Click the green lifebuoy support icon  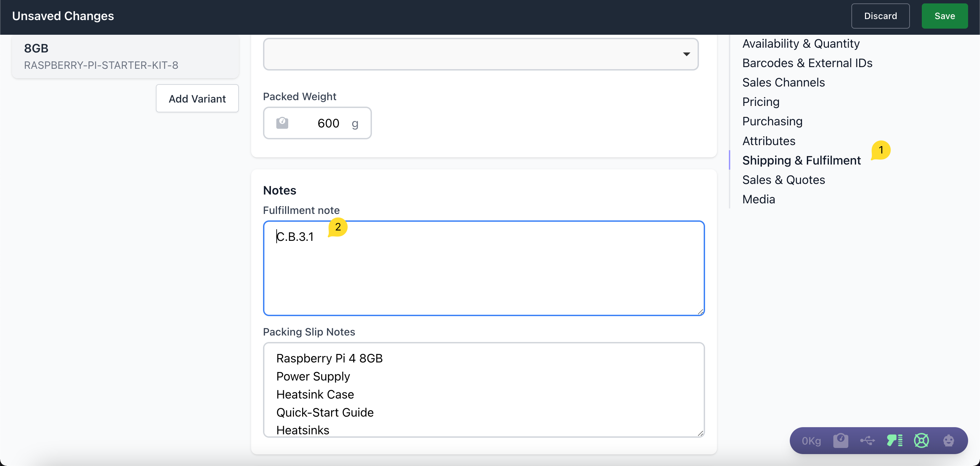point(921,440)
